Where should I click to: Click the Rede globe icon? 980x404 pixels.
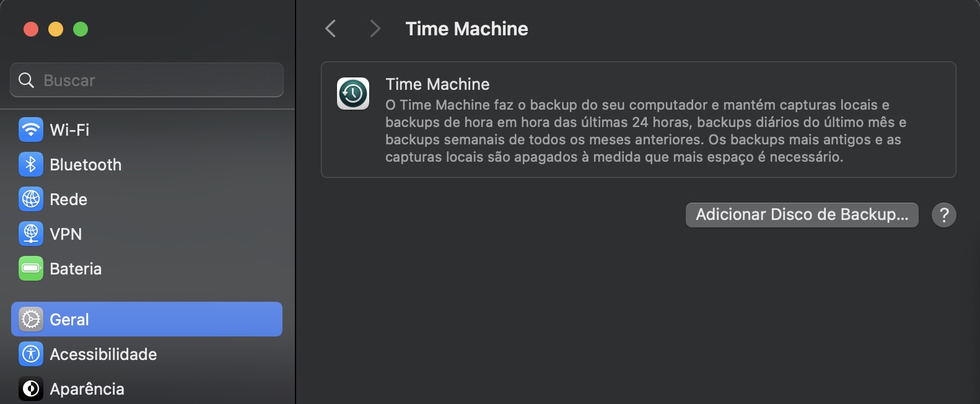30,199
